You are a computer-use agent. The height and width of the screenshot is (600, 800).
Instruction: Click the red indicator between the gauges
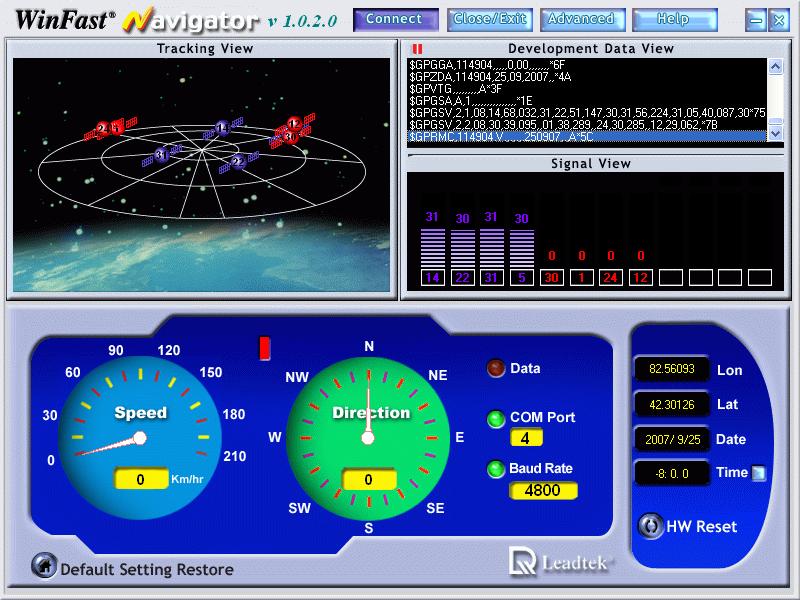(265, 348)
